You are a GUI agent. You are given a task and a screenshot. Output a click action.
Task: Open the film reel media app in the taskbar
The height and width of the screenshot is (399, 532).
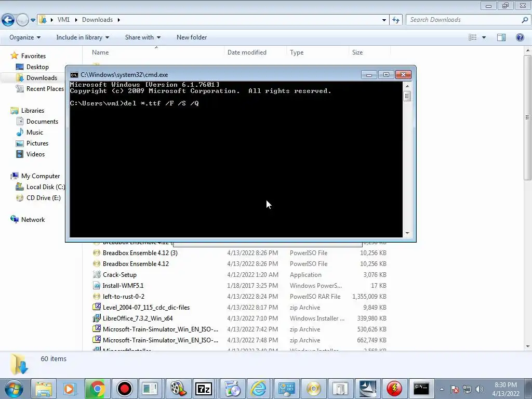coord(178,389)
